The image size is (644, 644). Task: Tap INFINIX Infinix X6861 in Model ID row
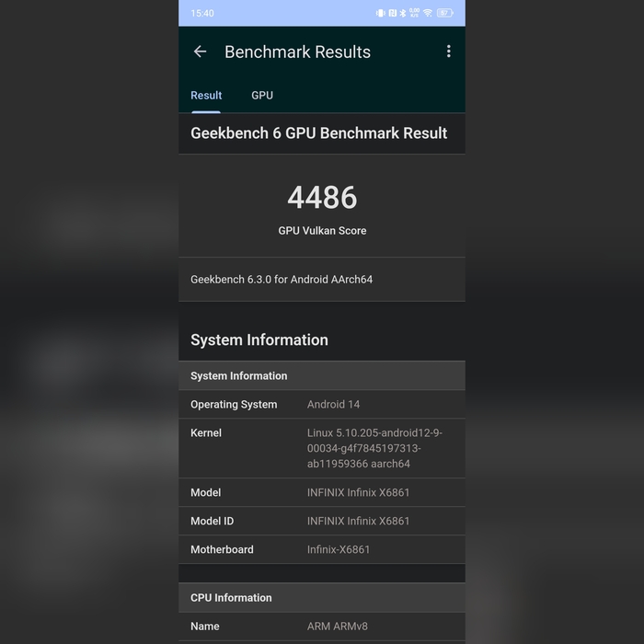click(x=358, y=522)
